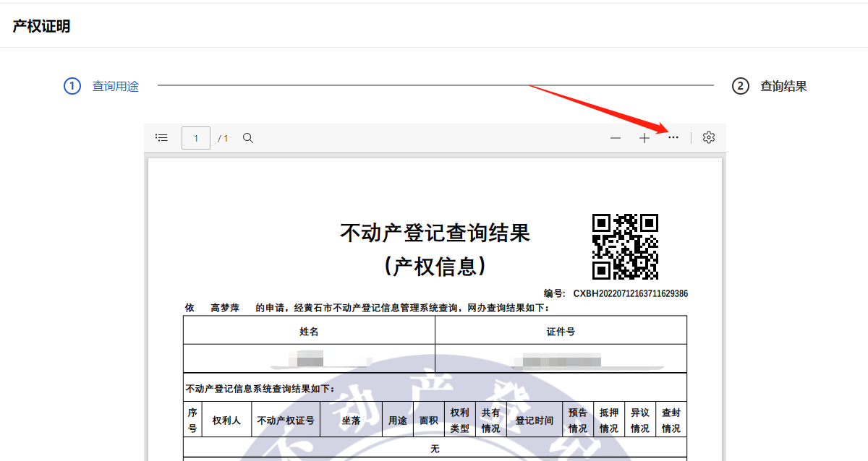Click the page total '/ 1' label
The image size is (868, 461).
click(223, 138)
